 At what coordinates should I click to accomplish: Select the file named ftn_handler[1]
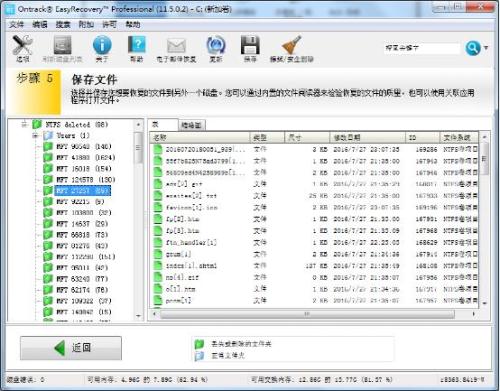(x=191, y=242)
